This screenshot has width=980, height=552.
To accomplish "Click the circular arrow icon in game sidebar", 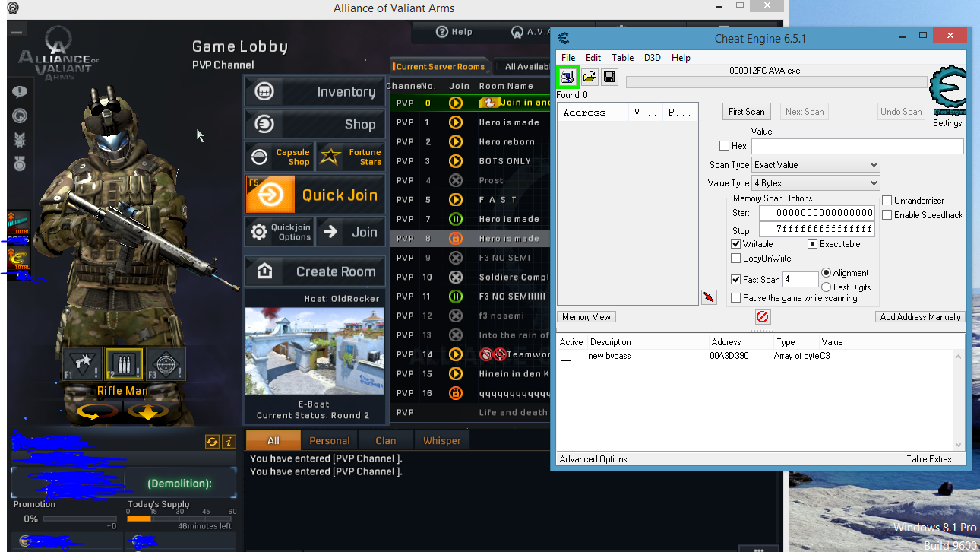I will point(20,116).
